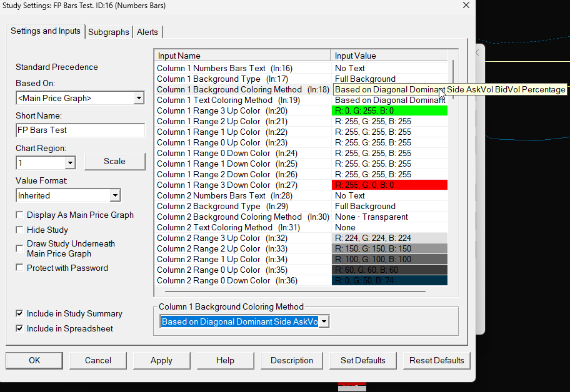This screenshot has width=570, height=392.
Task: Select Column 1 Range 0 Up Color row
Action: point(302,143)
